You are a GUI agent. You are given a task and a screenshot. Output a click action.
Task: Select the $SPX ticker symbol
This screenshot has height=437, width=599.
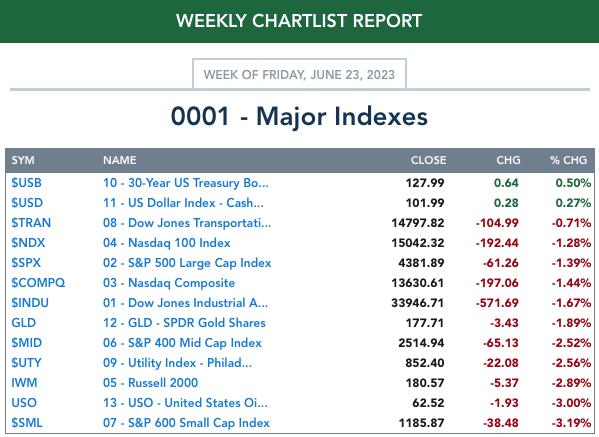[x=26, y=263]
